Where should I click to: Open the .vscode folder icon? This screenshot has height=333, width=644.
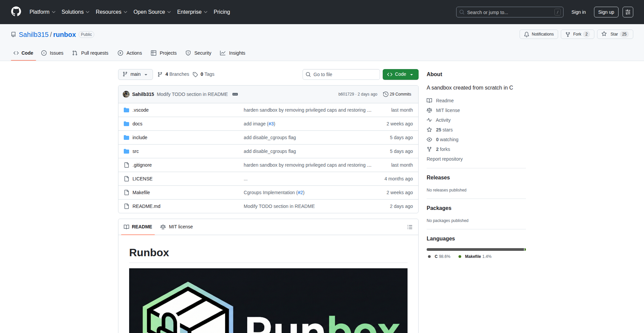[x=126, y=110]
